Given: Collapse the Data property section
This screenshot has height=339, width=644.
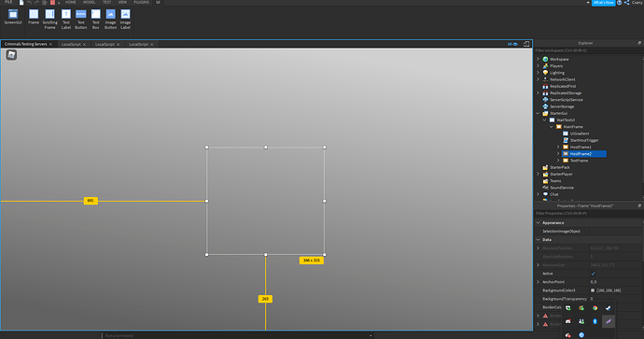Looking at the screenshot, I should coord(539,240).
